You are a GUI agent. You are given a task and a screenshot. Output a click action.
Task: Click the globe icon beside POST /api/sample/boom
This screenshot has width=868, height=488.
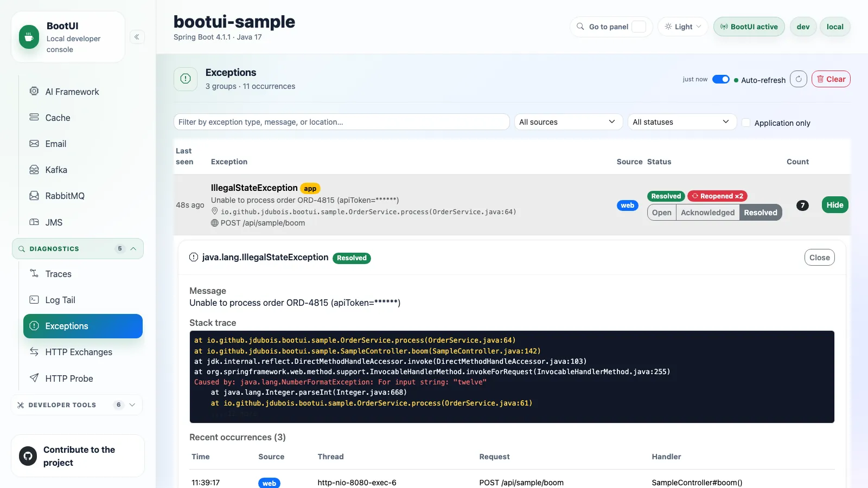(x=215, y=223)
